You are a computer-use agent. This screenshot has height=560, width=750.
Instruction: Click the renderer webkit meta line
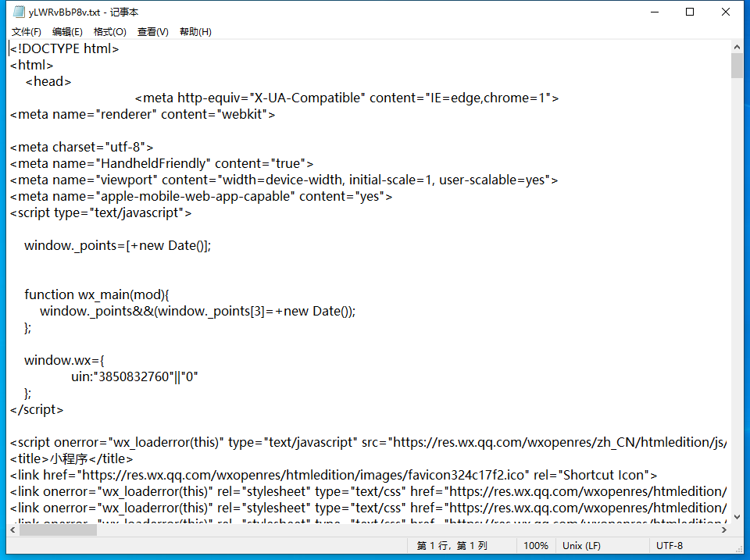142,114
